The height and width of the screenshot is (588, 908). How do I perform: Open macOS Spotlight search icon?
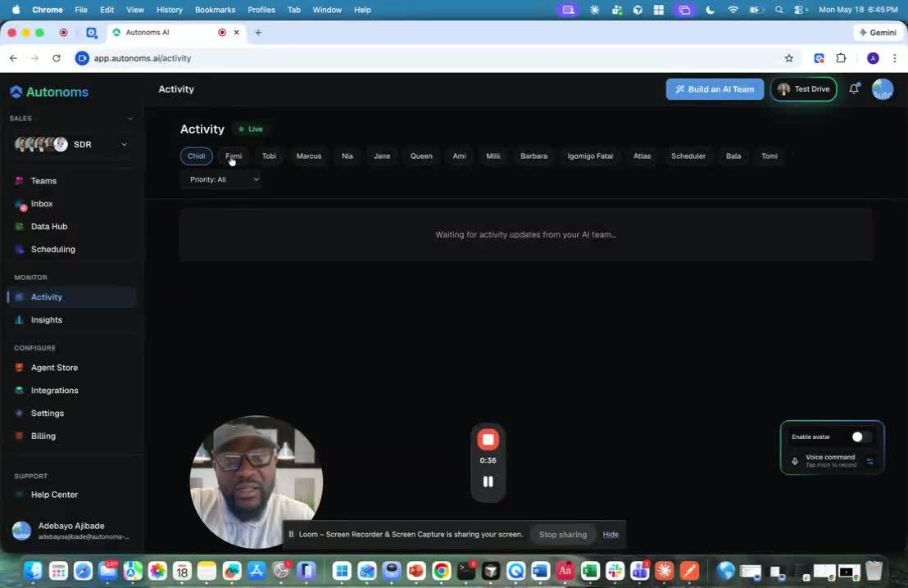[779, 10]
